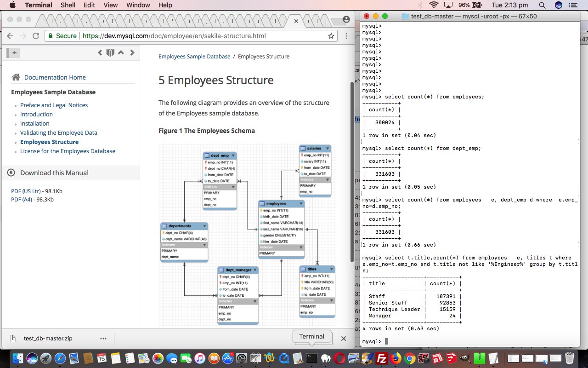Image resolution: width=588 pixels, height=368 pixels.
Task: Close the Chrome downloads bar
Action: point(343,338)
